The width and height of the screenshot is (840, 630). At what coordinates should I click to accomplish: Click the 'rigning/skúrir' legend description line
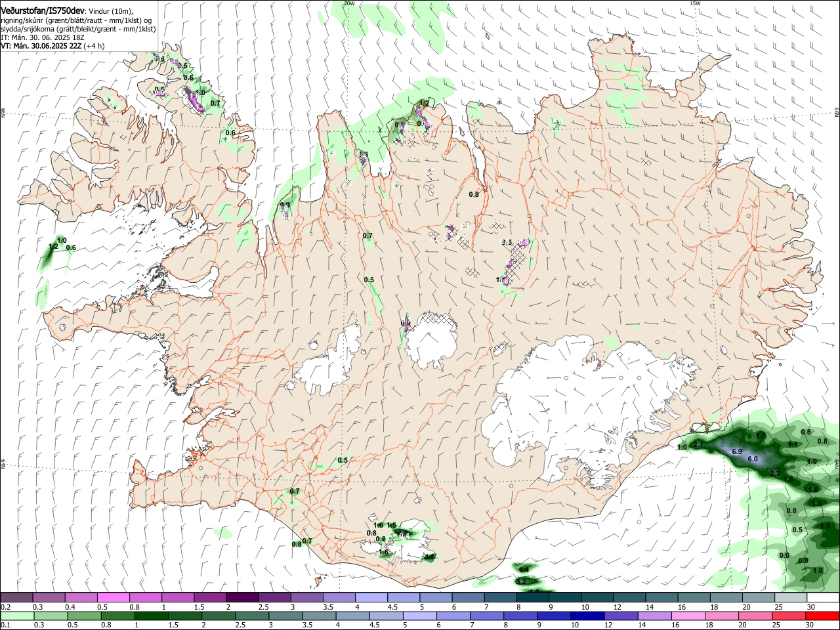(x=76, y=20)
